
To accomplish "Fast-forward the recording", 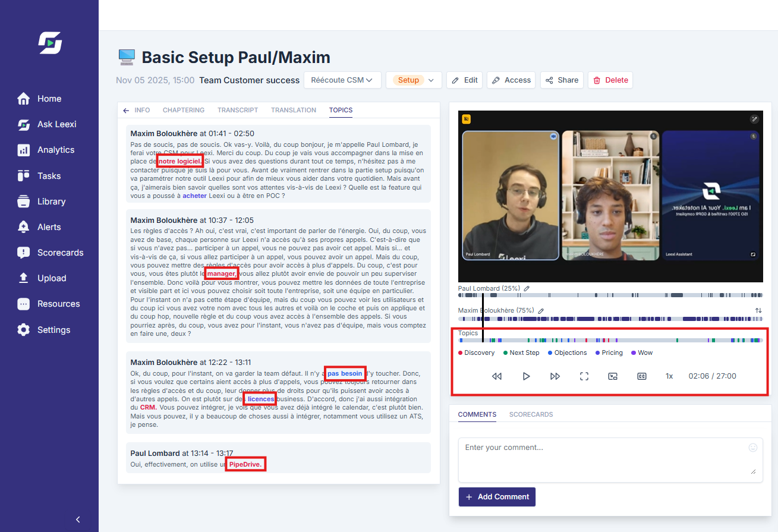I will (x=555, y=376).
